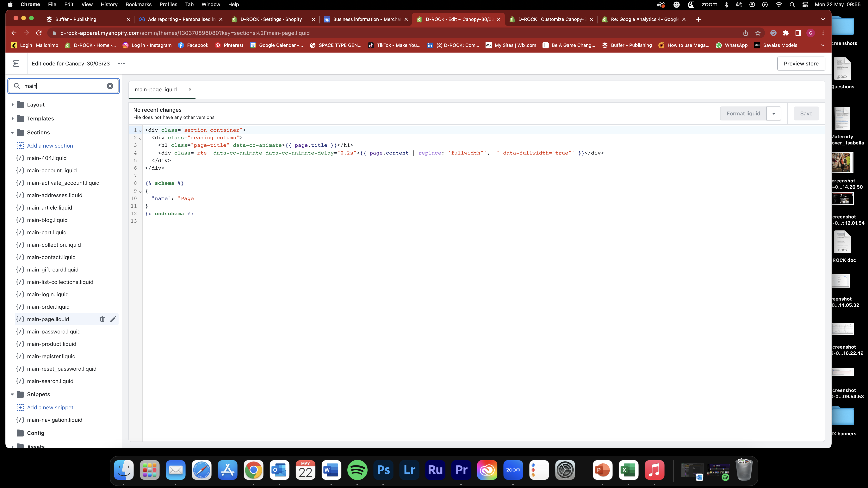The image size is (868, 488).
Task: Delete main-page.liquid using the trash icon
Action: coord(102,319)
